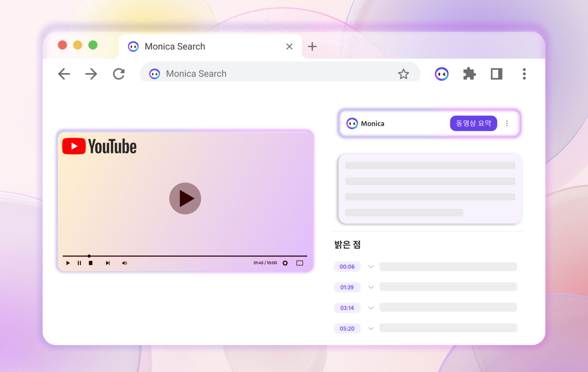This screenshot has width=588, height=372.
Task: Pause the video with pause button
Action: (x=79, y=263)
